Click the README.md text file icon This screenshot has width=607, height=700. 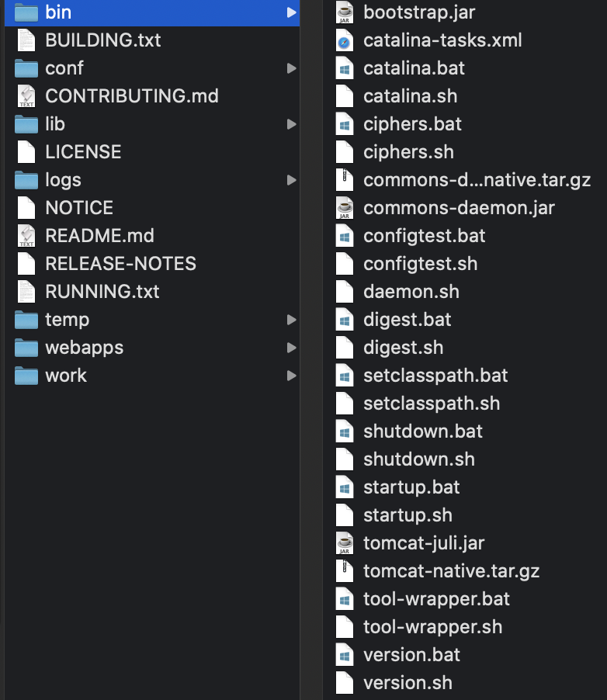pyautogui.click(x=26, y=236)
